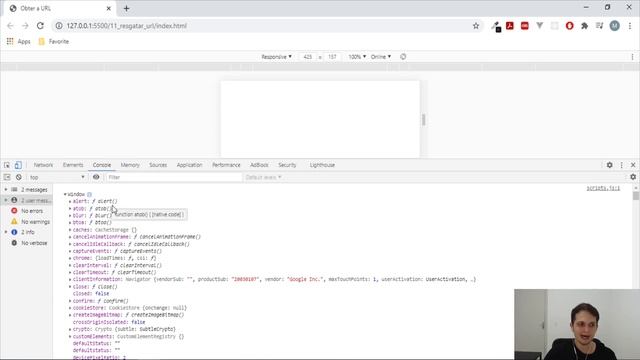Open DevTools settings gear
This screenshot has width=640, height=360.
click(609, 165)
